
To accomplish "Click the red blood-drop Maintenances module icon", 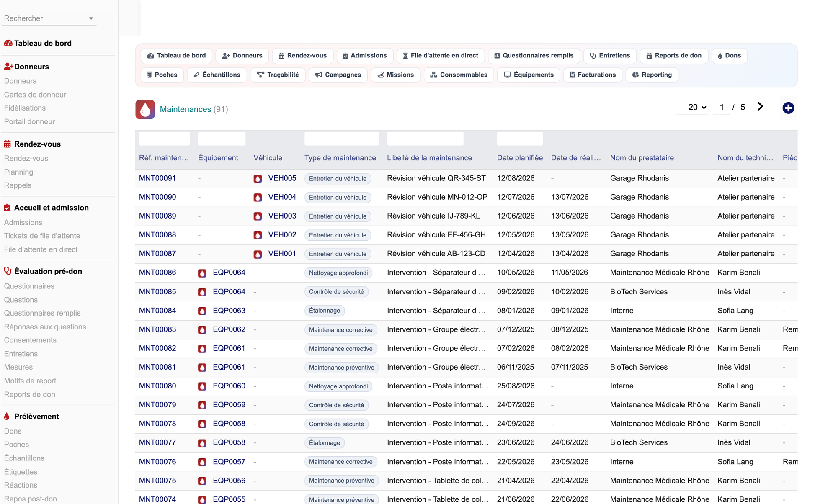I will 145,109.
